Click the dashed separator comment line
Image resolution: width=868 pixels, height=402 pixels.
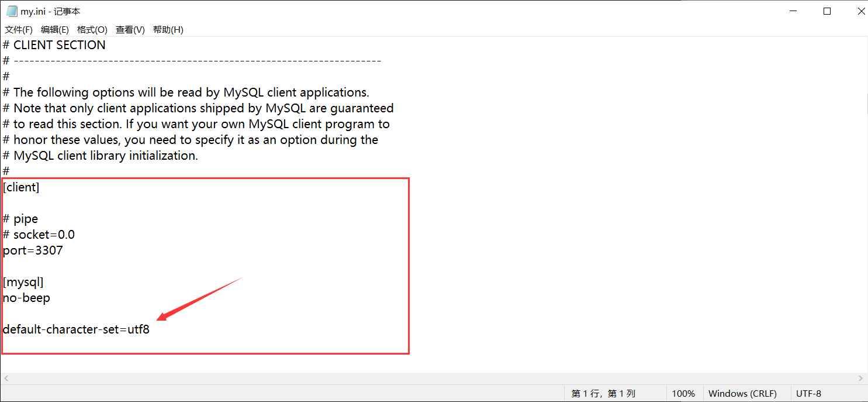tap(192, 61)
